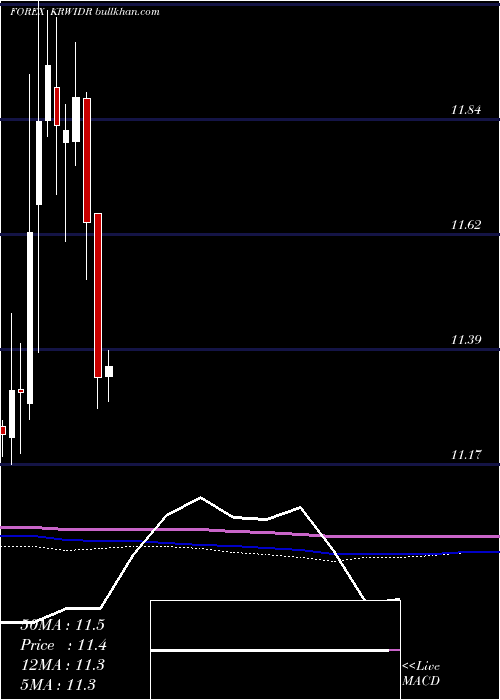
Task: Click the tallest red candlestick body
Action: pos(98,296)
